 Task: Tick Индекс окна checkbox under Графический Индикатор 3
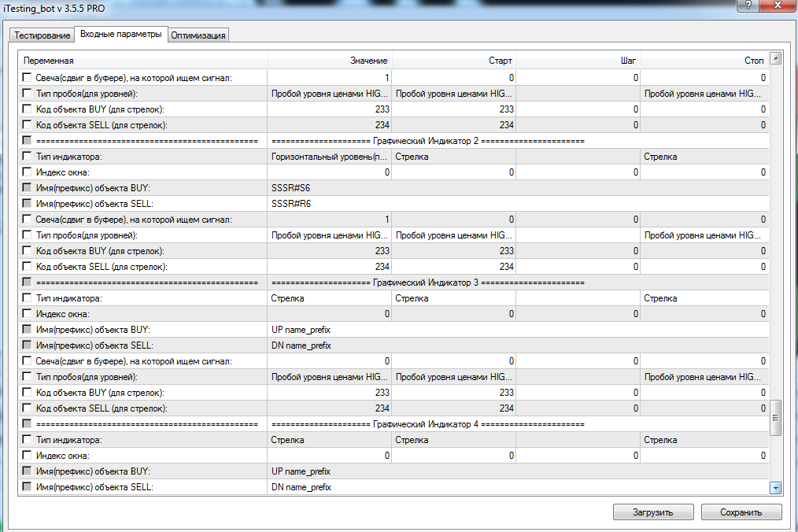(x=28, y=314)
